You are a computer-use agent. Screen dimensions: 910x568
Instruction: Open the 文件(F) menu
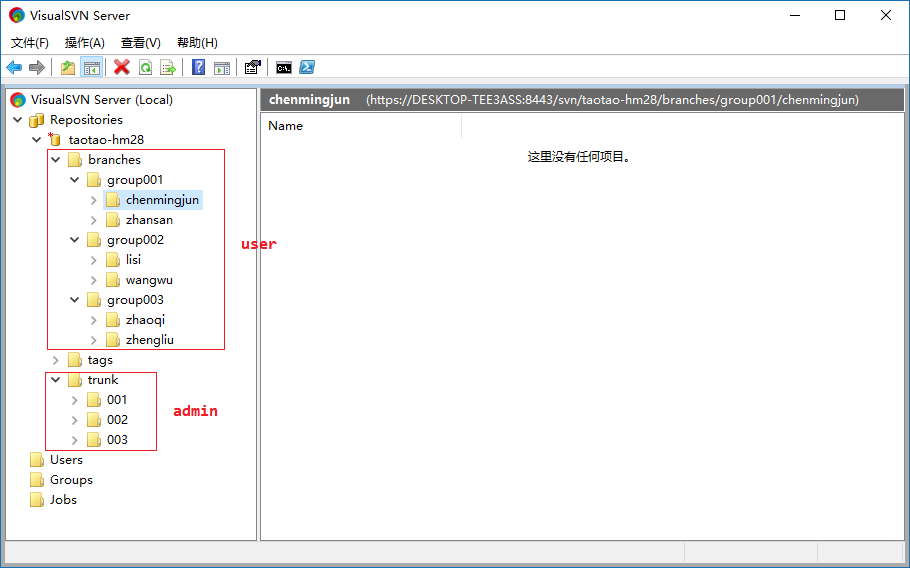pyautogui.click(x=30, y=43)
